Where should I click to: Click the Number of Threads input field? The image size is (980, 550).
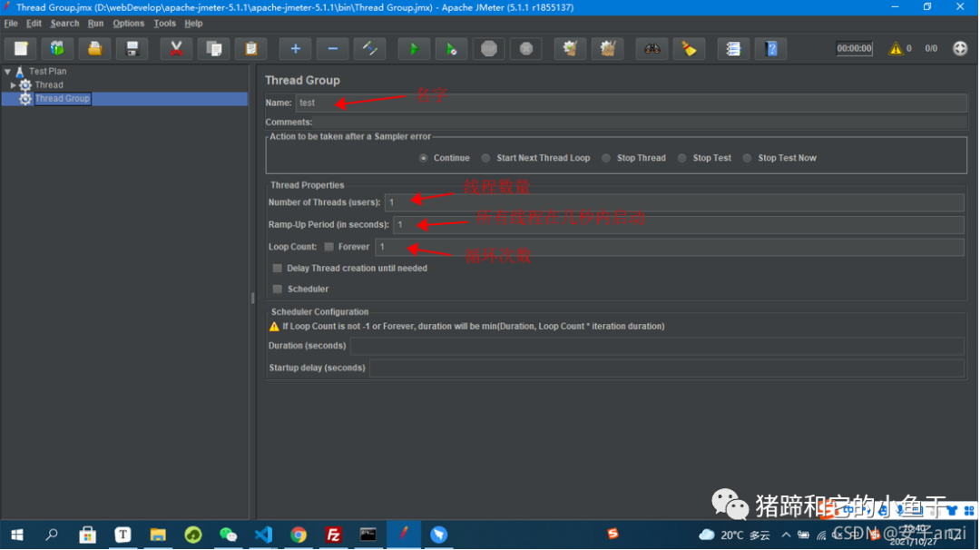pyautogui.click(x=674, y=201)
